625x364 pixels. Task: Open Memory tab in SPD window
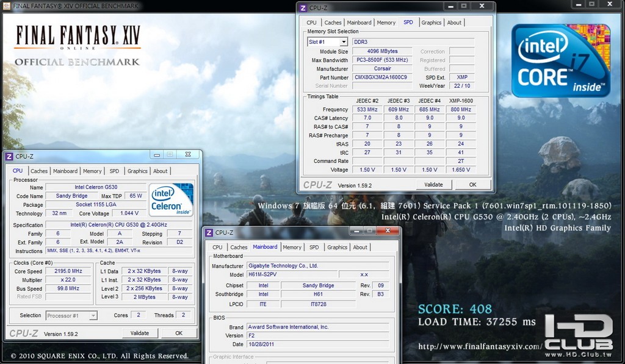pyautogui.click(x=386, y=23)
